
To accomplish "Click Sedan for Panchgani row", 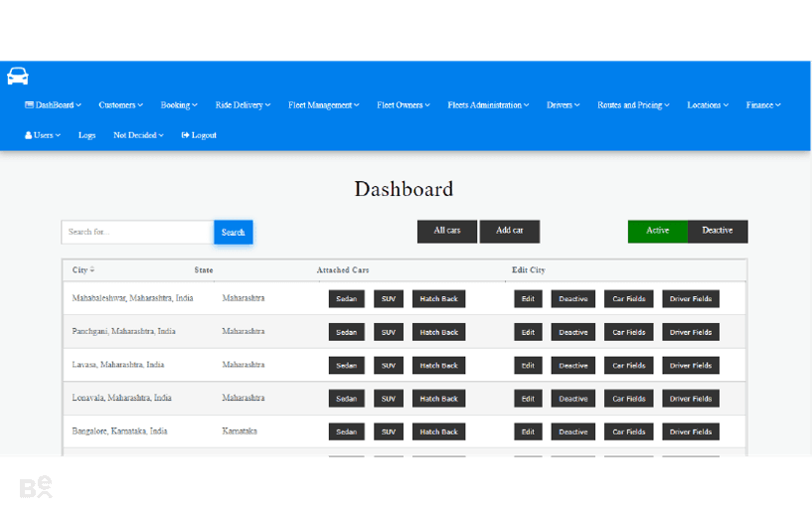I will 347,332.
